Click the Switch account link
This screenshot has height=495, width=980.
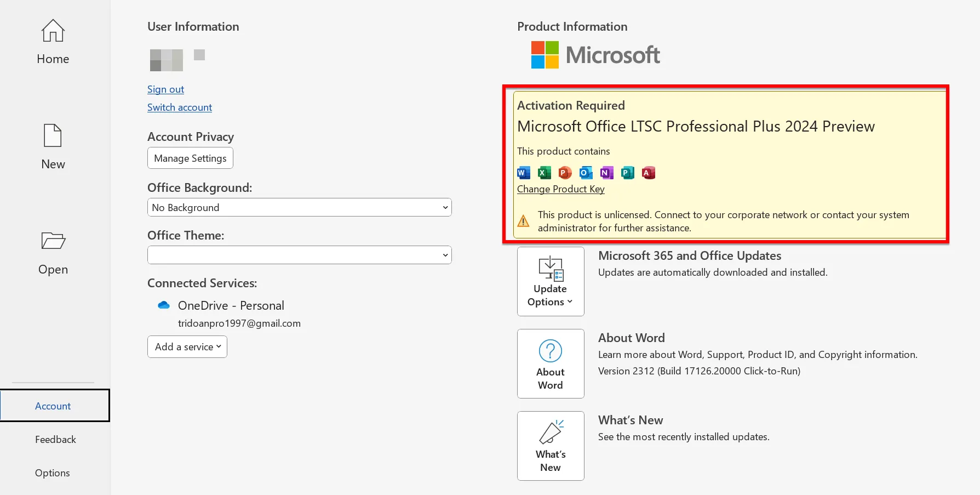[180, 107]
